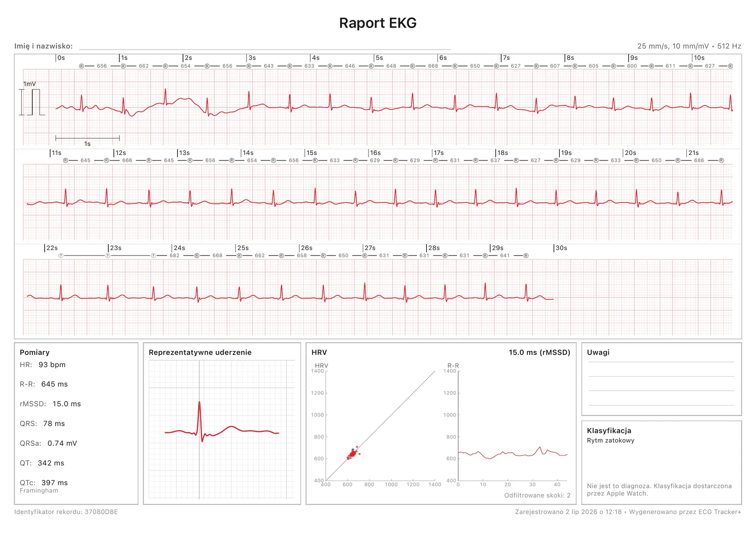Click the Odfiltrowane skoki: 2 text

[537, 495]
